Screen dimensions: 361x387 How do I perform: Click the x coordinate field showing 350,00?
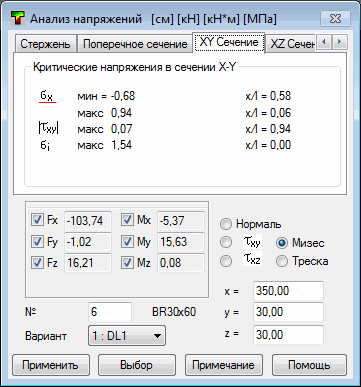click(288, 291)
